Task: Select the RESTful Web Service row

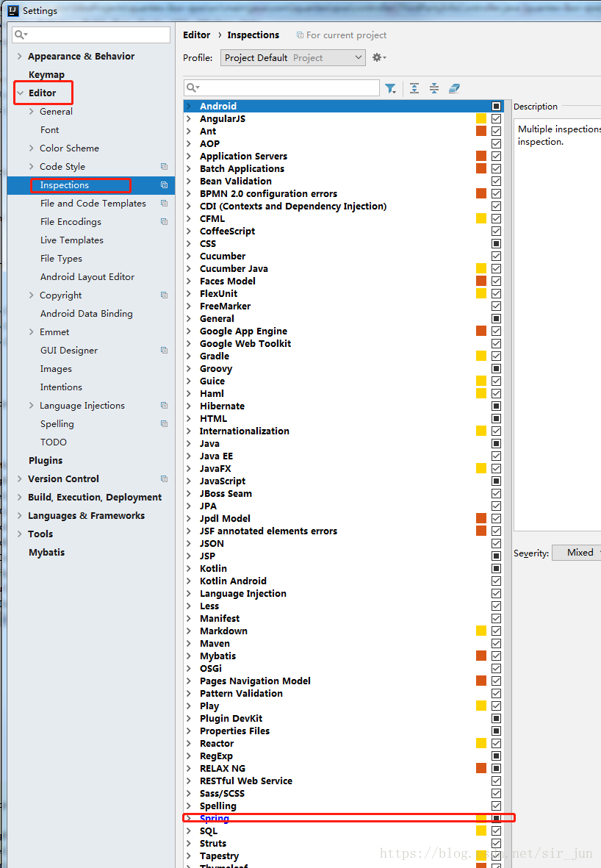Action: 345,781
